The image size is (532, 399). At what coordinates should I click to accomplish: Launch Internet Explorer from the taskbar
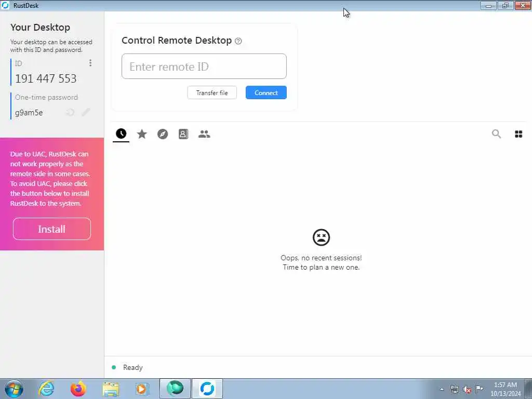(46, 389)
